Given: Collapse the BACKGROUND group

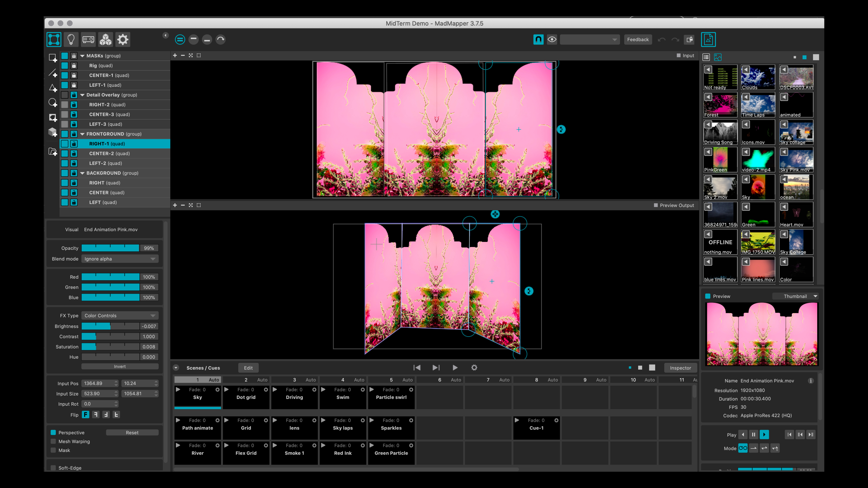Looking at the screenshot, I should click(82, 173).
